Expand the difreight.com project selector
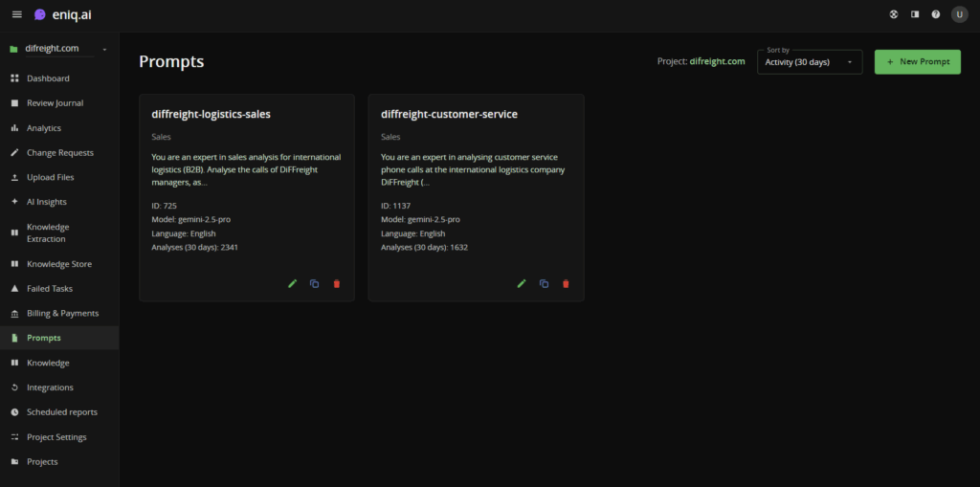 point(59,49)
